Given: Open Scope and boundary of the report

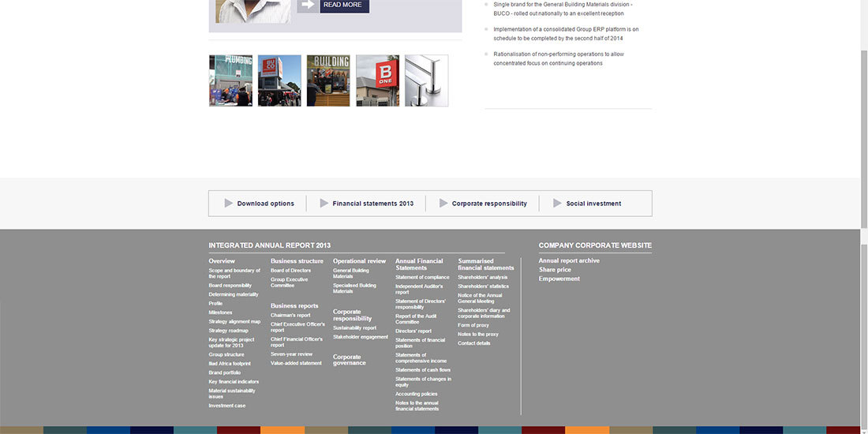Looking at the screenshot, I should [234, 274].
